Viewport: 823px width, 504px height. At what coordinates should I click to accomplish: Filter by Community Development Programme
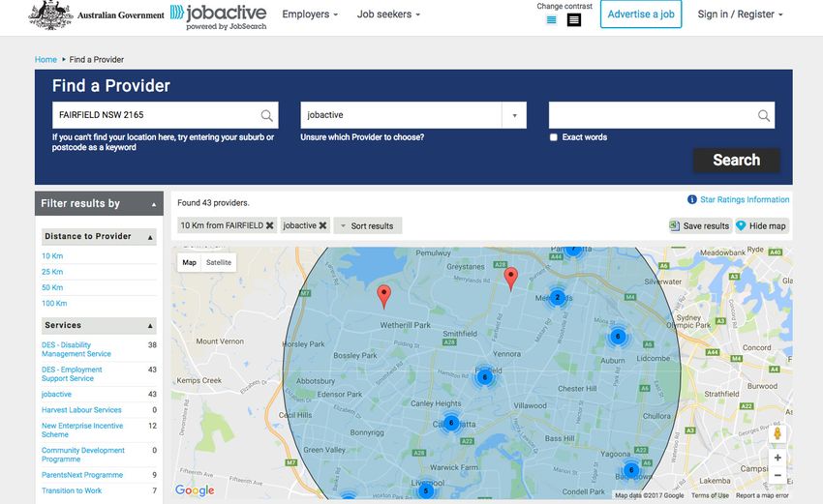pyautogui.click(x=83, y=455)
